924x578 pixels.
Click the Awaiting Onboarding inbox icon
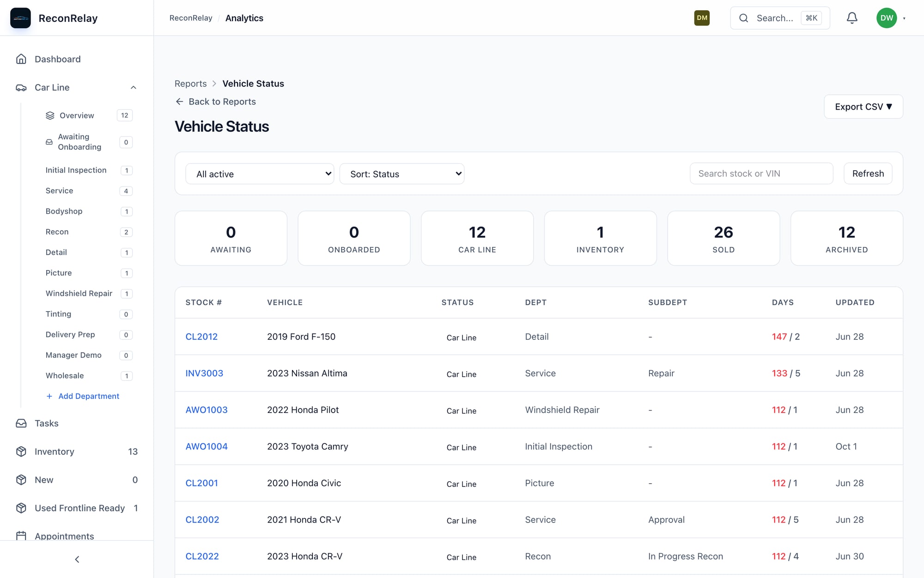tap(49, 142)
